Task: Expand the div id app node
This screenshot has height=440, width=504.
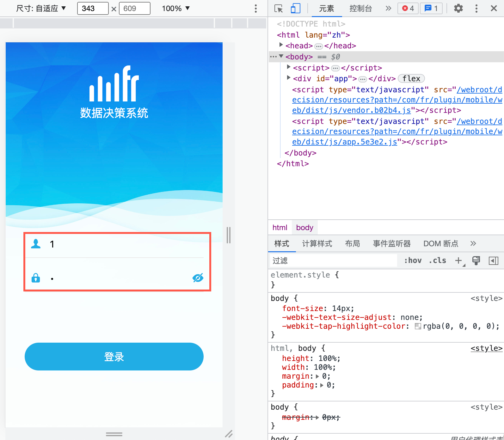Action: [x=288, y=78]
